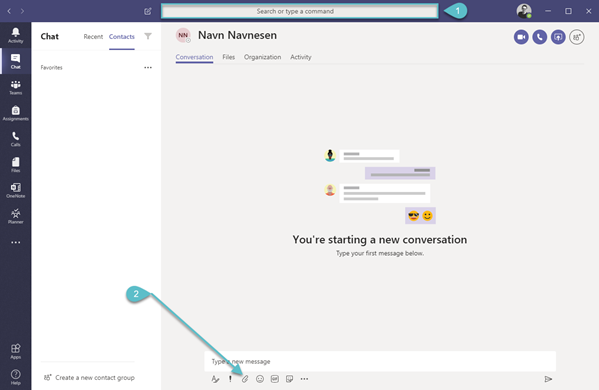The image size is (599, 390).
Task: Open the emoji picker
Action: [x=260, y=379]
